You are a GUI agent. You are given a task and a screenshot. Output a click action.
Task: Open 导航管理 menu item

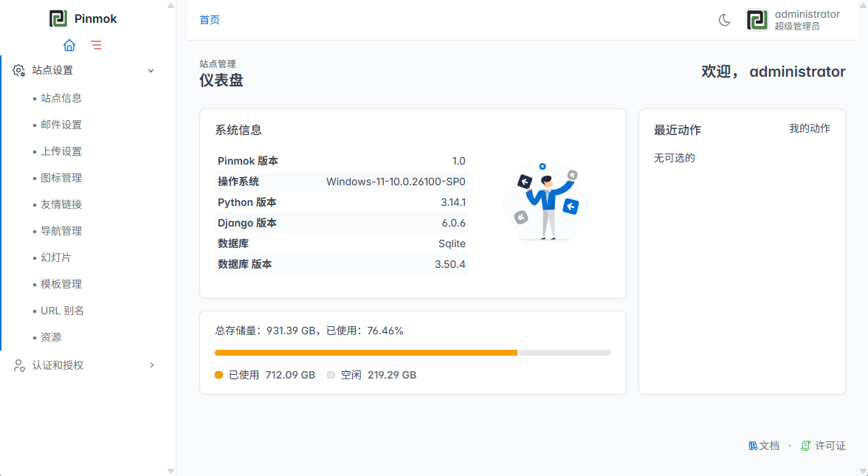click(x=61, y=232)
